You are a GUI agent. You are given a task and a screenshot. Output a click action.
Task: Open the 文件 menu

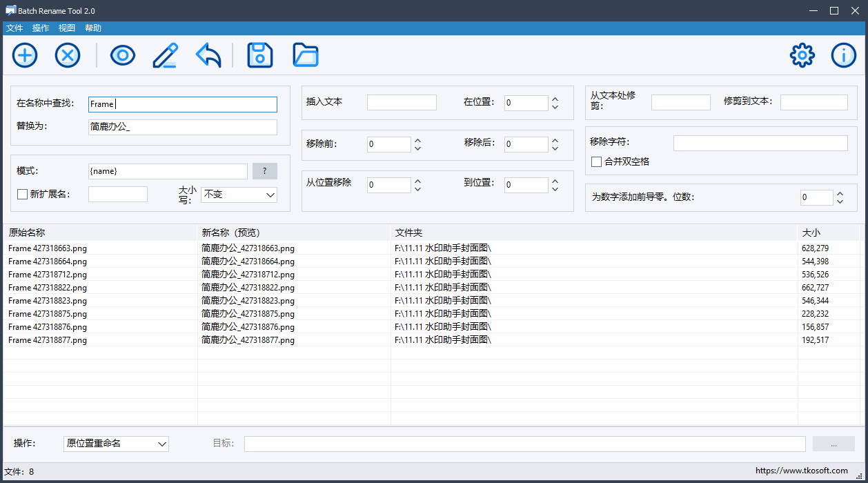tap(14, 28)
